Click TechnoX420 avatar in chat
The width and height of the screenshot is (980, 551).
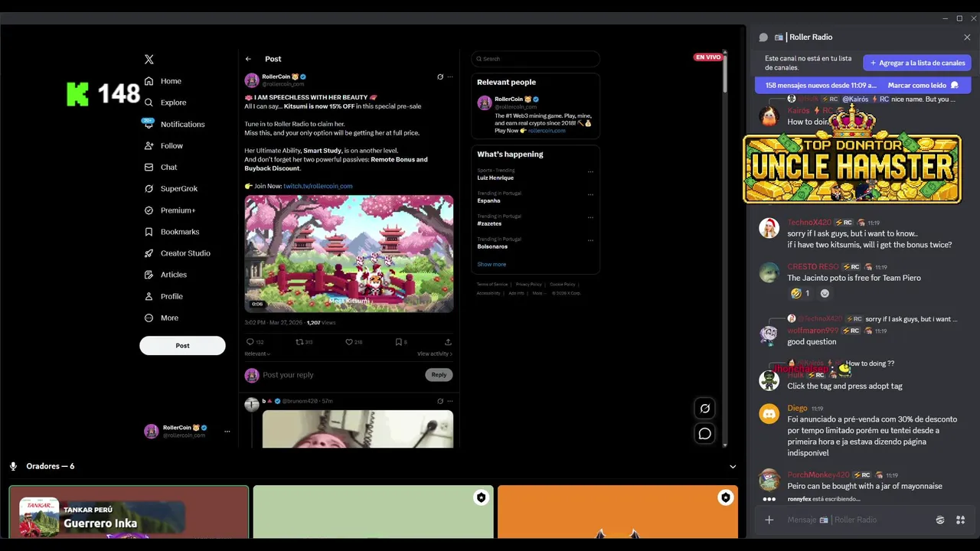tap(769, 227)
